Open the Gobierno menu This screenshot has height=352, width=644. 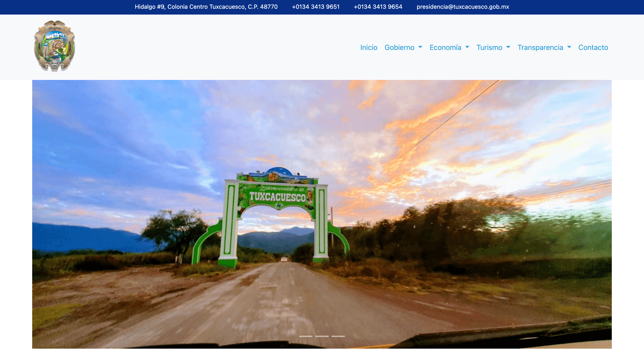399,47
